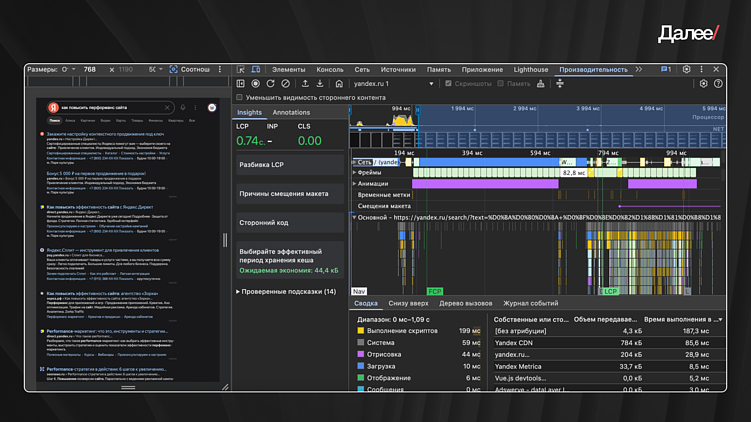Click the blue Загрузка color swatch
The height and width of the screenshot is (422, 751).
[361, 366]
